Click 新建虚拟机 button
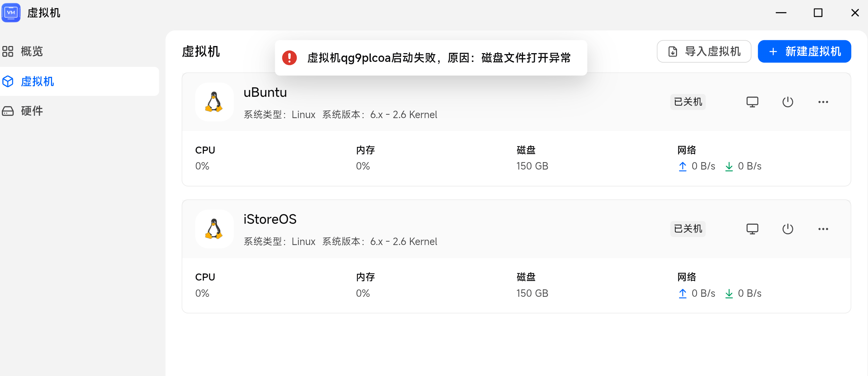 (804, 51)
